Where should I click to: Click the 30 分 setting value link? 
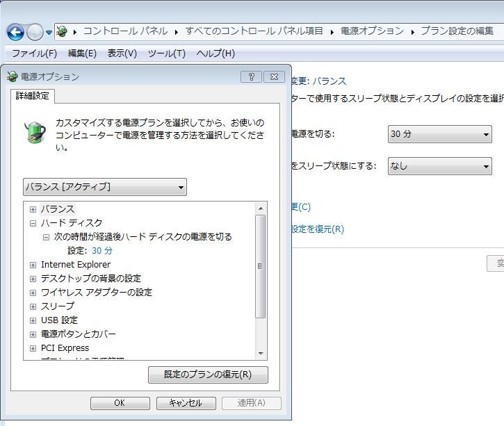click(102, 251)
